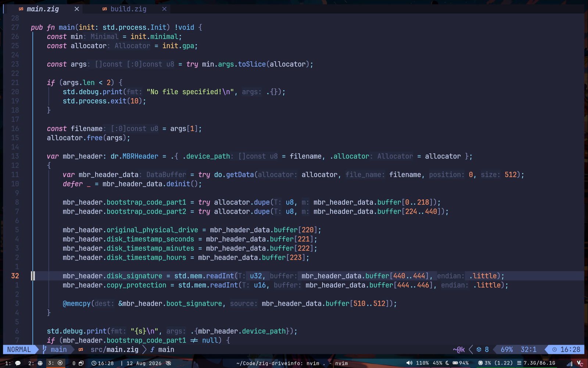Click the git branch name main in statusline
Screen dimensions: 588x368
point(59,350)
